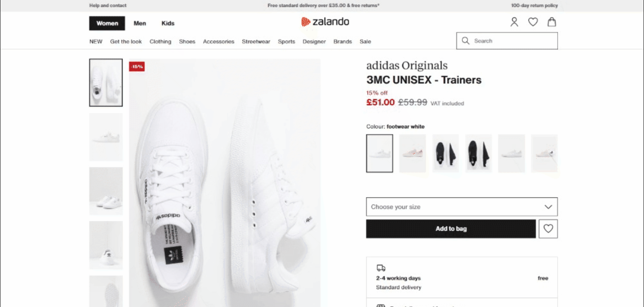Open the wishlist heart icon in the header
Viewport: 644px width, 307px height.
(533, 22)
